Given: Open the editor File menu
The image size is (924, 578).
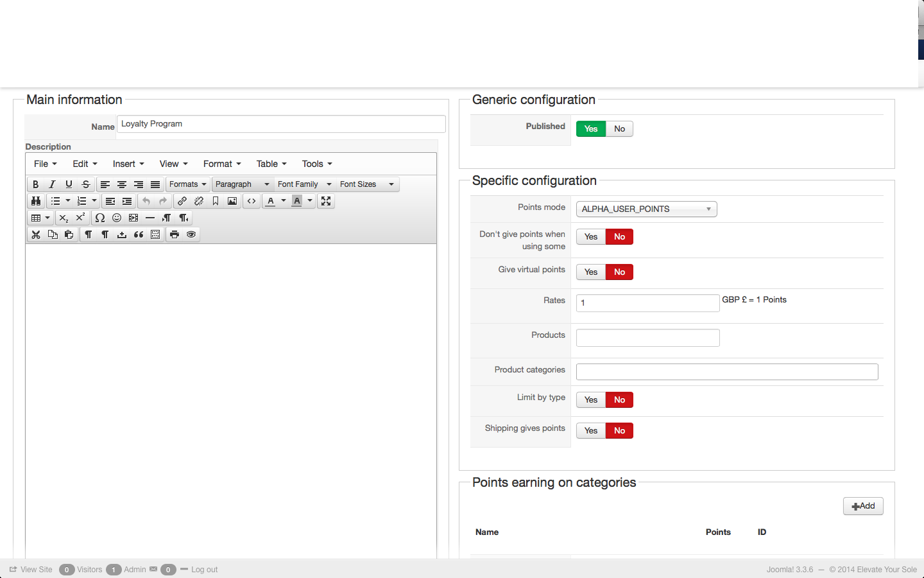Looking at the screenshot, I should point(46,164).
